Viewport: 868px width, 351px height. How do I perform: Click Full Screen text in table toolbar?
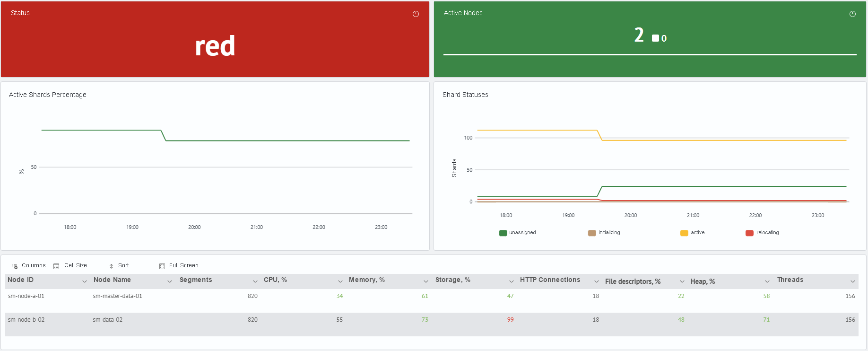(x=184, y=265)
